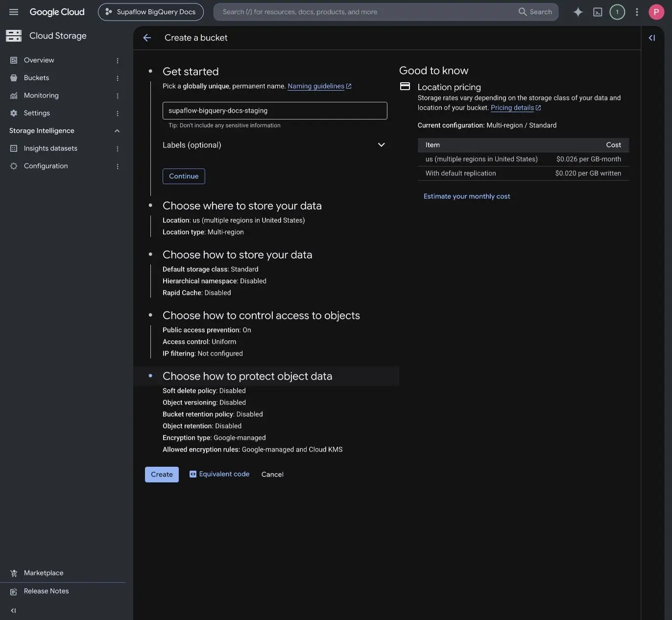Open Release Notes from the sidebar

47,591
